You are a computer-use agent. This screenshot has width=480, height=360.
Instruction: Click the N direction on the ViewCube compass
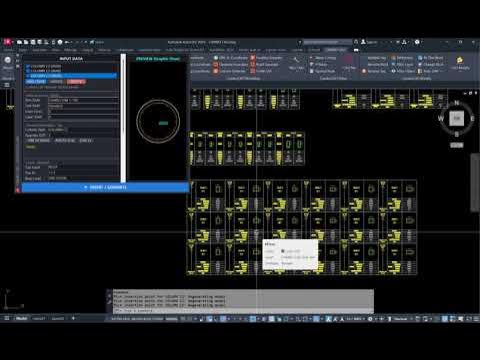(457, 103)
